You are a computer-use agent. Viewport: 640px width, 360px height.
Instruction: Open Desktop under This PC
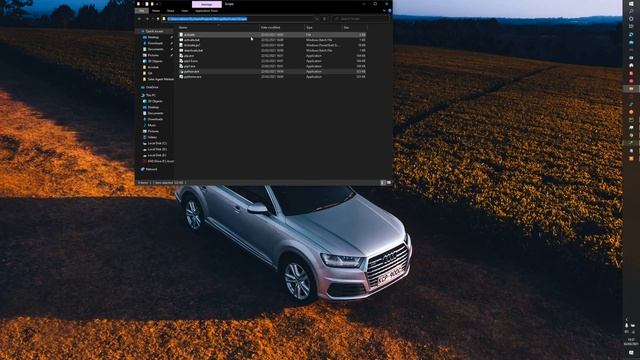click(x=153, y=107)
